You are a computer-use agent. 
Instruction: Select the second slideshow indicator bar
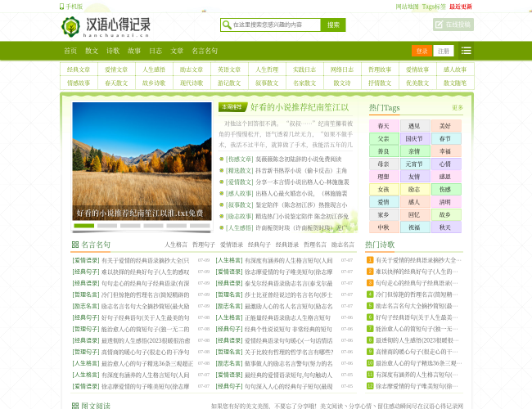click(107, 226)
